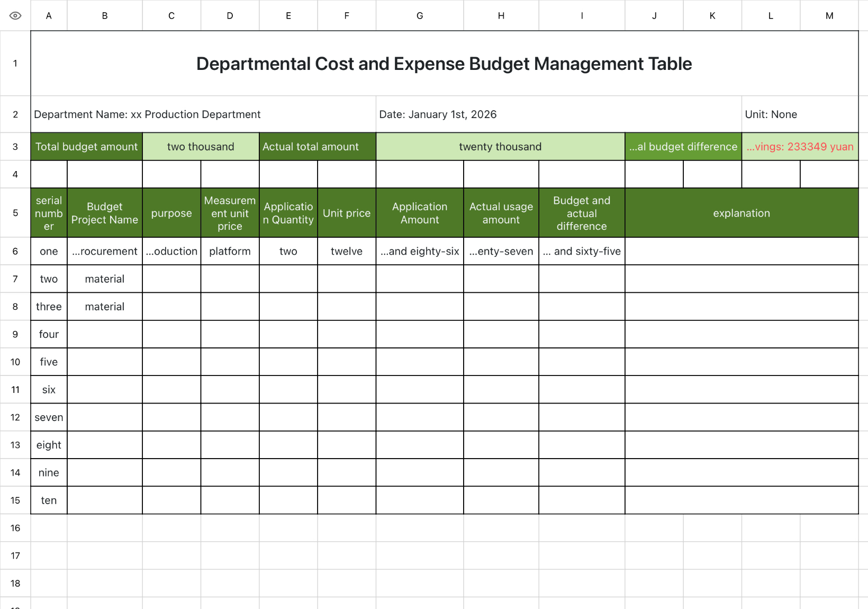The height and width of the screenshot is (609, 868).
Task: Click the 'two' cell under Application Quantity
Action: click(x=288, y=251)
